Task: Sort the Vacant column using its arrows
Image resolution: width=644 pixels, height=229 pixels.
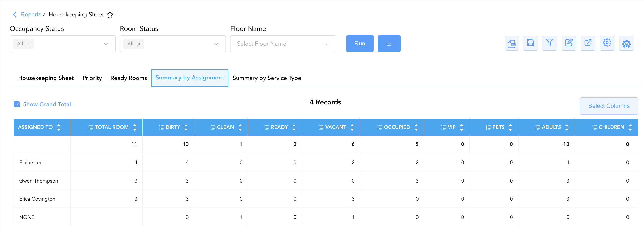Action: [x=352, y=127]
